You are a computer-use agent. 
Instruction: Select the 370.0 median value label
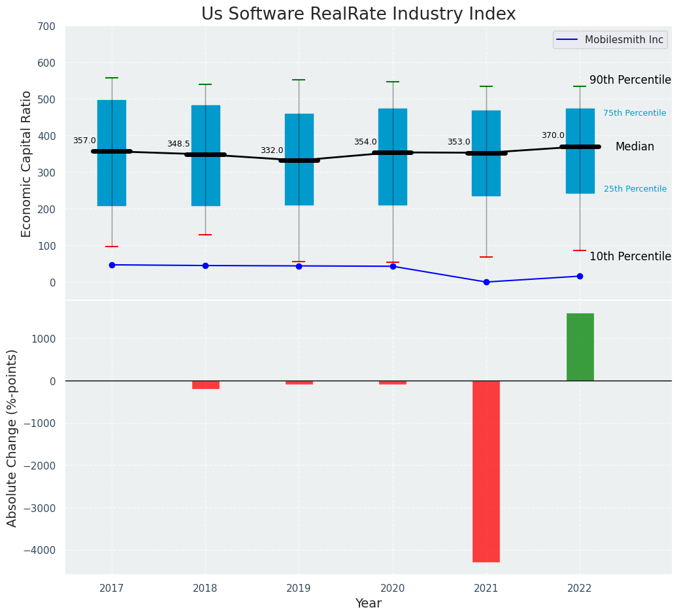[x=552, y=135]
